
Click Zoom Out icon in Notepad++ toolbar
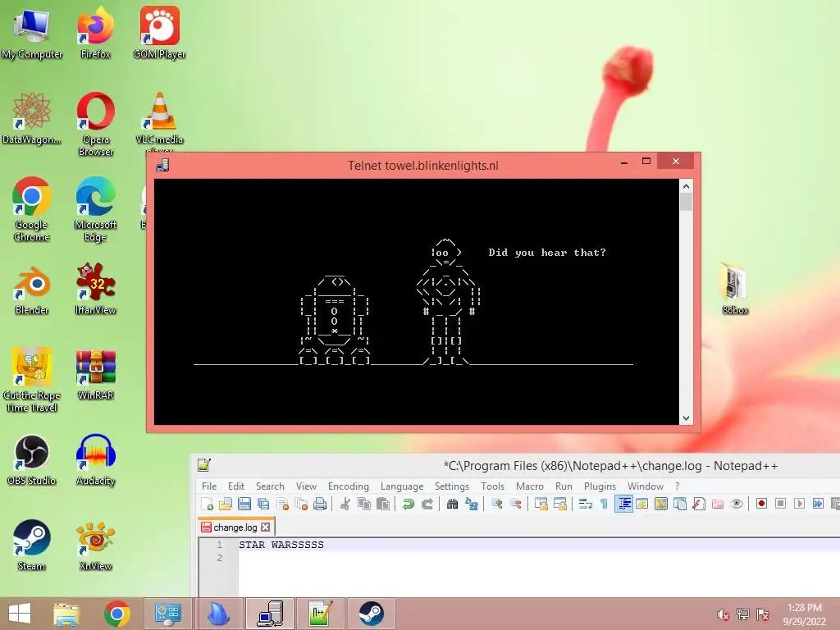point(515,504)
